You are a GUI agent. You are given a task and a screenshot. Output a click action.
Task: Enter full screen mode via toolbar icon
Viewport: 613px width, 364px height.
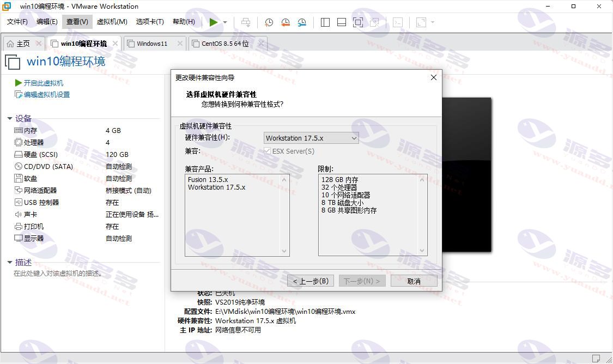[357, 22]
